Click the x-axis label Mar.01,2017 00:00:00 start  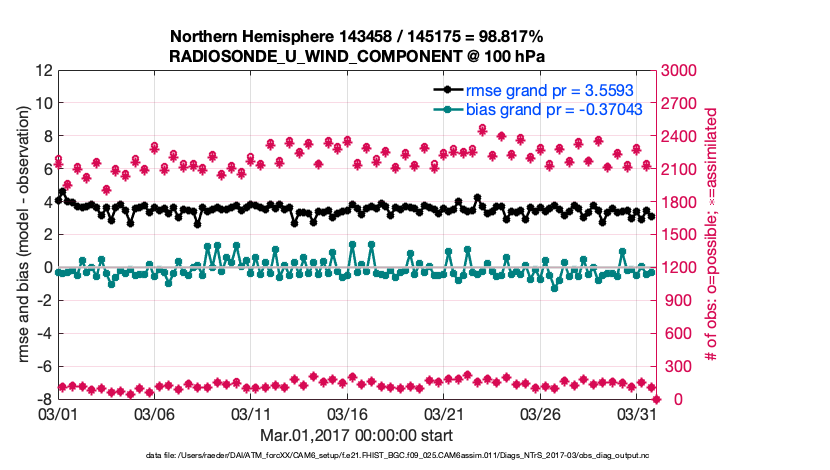click(357, 435)
